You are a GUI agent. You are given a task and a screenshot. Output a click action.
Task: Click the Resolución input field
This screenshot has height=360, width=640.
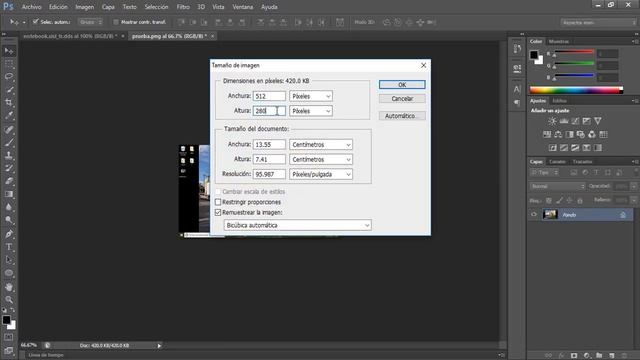[269, 174]
